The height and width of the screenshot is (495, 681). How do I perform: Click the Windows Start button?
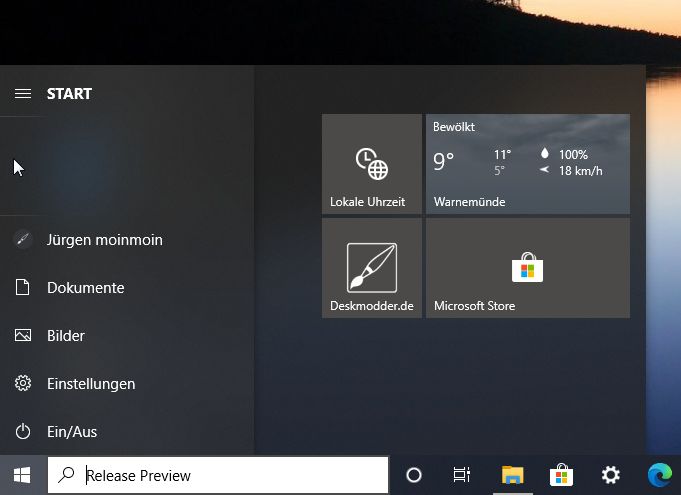point(22,475)
